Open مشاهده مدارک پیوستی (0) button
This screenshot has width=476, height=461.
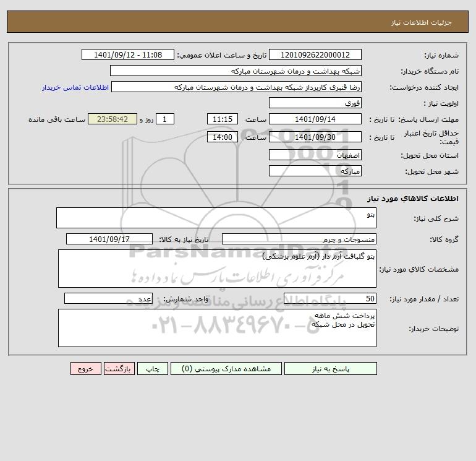(x=226, y=369)
